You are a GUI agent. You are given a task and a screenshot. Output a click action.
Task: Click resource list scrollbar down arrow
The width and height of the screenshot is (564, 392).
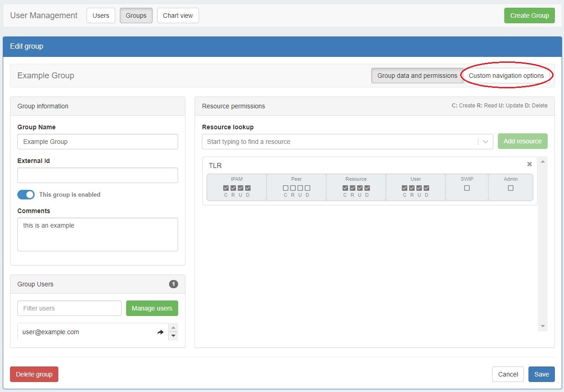point(543,326)
